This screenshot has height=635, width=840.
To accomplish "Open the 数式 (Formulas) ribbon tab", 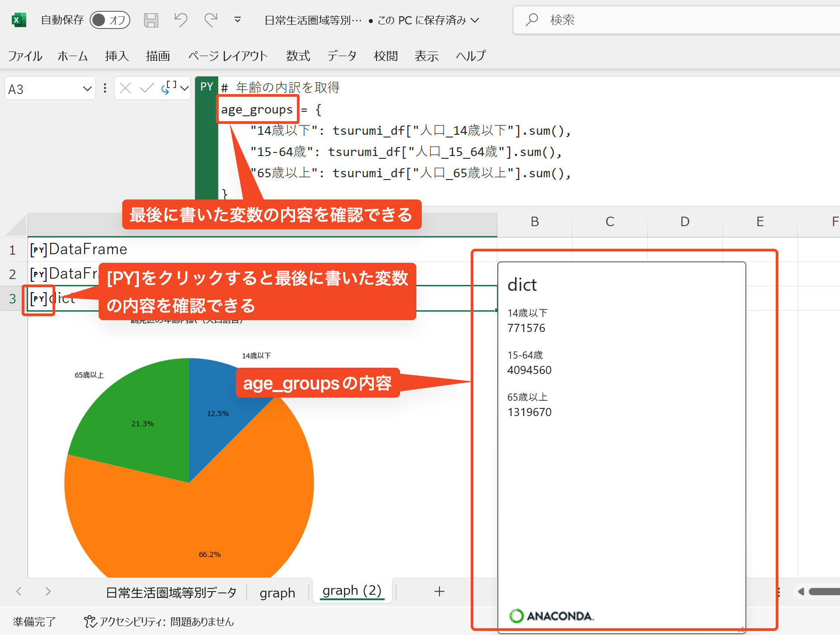I will click(298, 56).
